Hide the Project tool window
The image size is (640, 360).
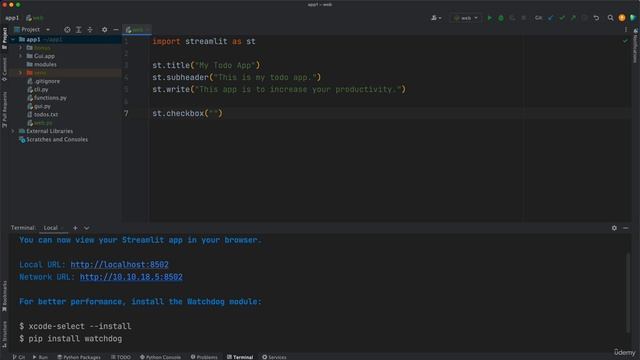pyautogui.click(x=116, y=30)
